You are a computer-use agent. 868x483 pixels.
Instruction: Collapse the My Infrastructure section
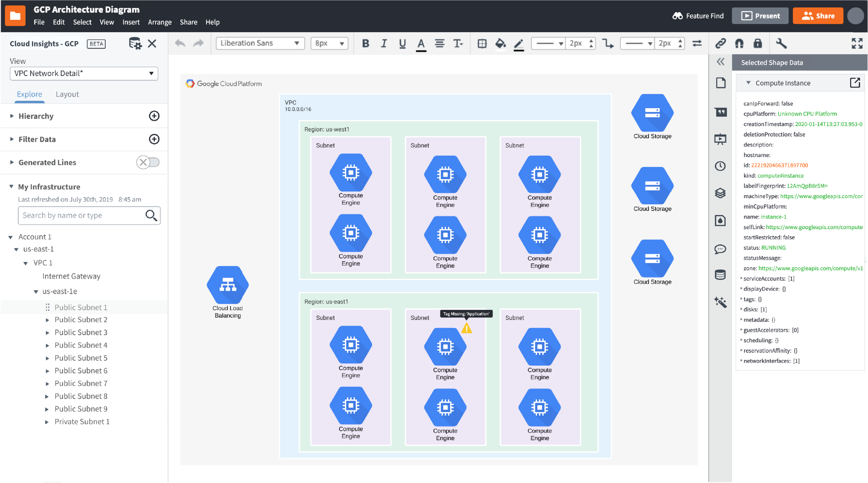[x=11, y=187]
